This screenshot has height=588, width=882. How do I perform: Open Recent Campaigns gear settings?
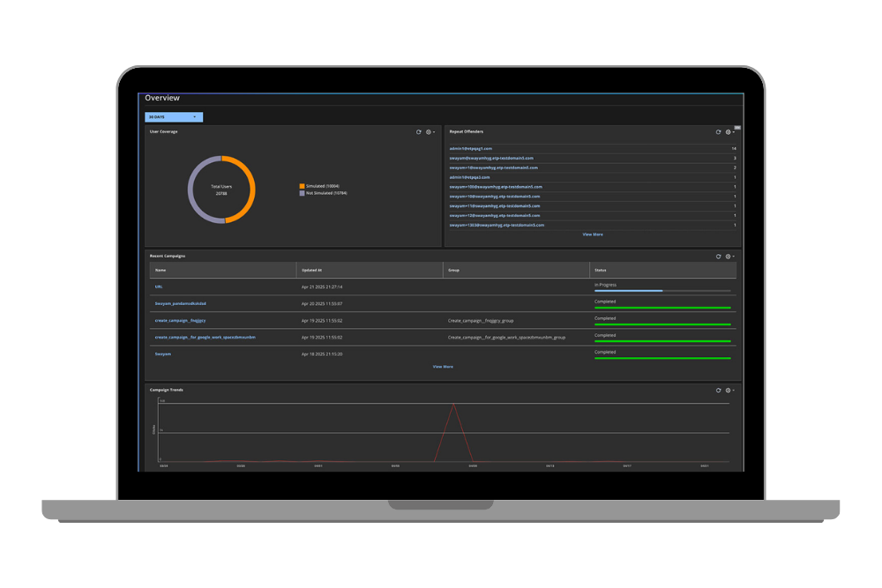730,257
